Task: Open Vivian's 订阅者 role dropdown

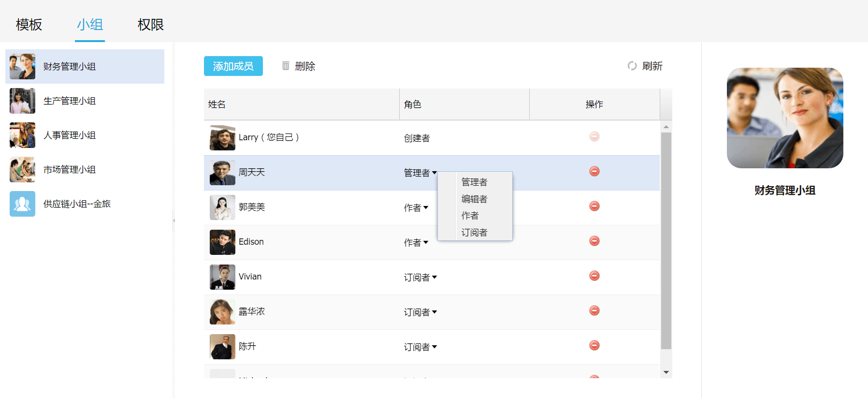Action: 420,277
